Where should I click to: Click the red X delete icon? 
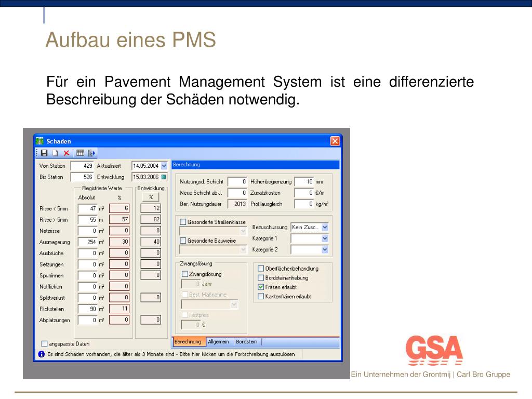tap(66, 153)
